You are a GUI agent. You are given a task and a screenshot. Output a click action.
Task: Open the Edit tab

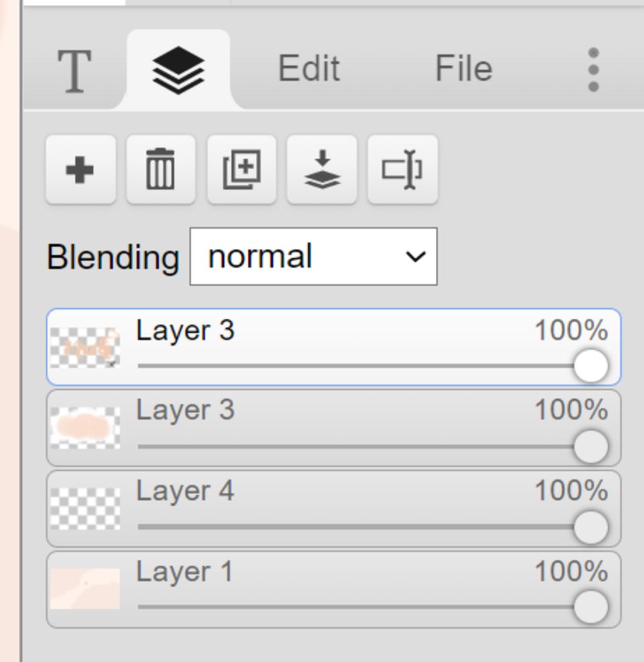click(309, 68)
